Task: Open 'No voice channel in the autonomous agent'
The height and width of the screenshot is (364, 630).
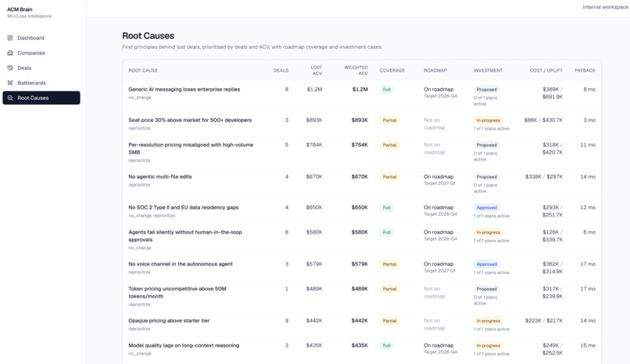Action: 362,268
